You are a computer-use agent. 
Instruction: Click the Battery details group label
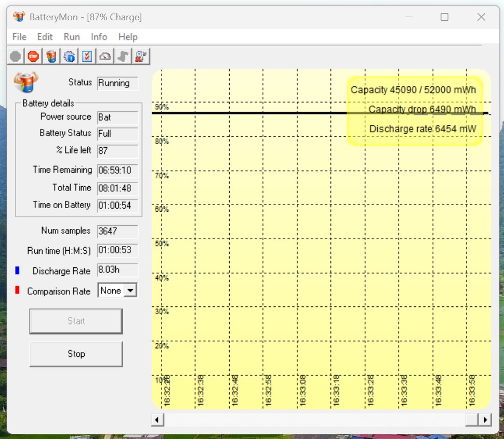click(48, 104)
